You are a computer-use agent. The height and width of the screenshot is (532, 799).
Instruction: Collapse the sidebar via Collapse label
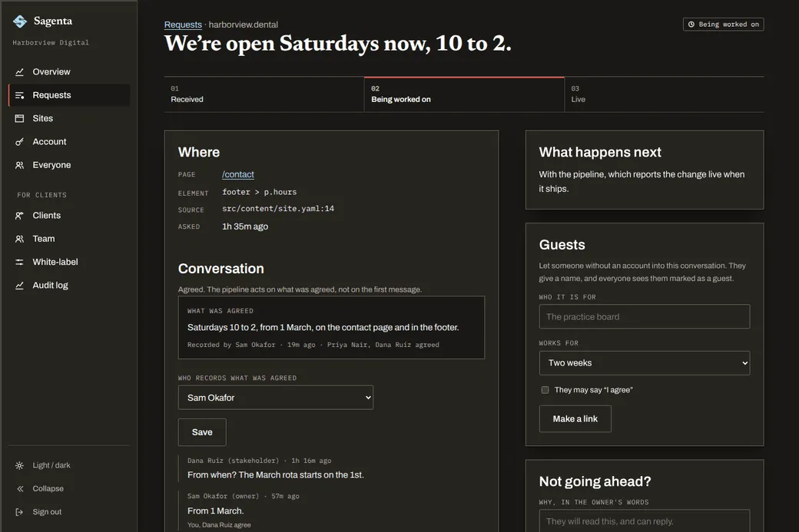[48, 489]
